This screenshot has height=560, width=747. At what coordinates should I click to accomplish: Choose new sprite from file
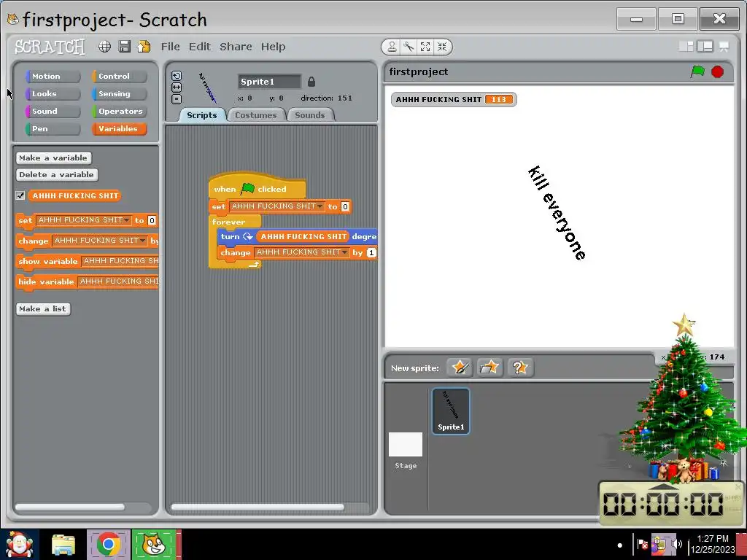(489, 367)
